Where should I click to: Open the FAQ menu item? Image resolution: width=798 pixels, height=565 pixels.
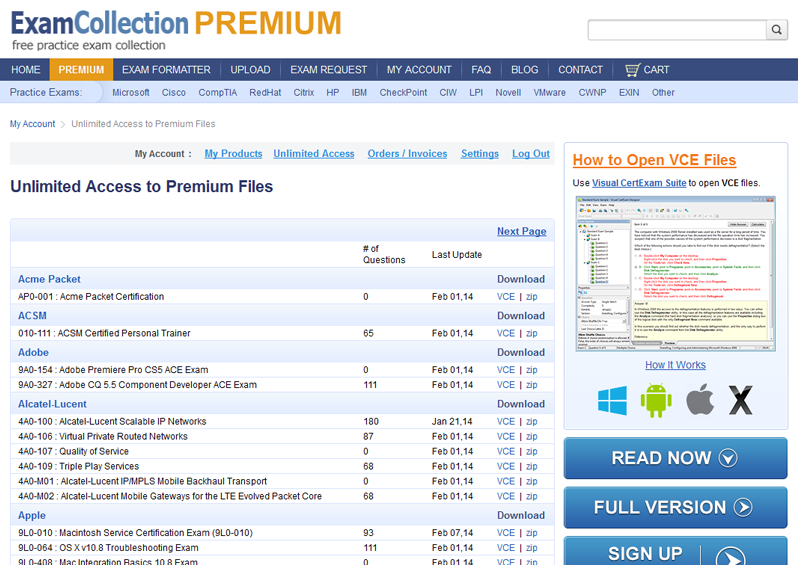click(481, 70)
